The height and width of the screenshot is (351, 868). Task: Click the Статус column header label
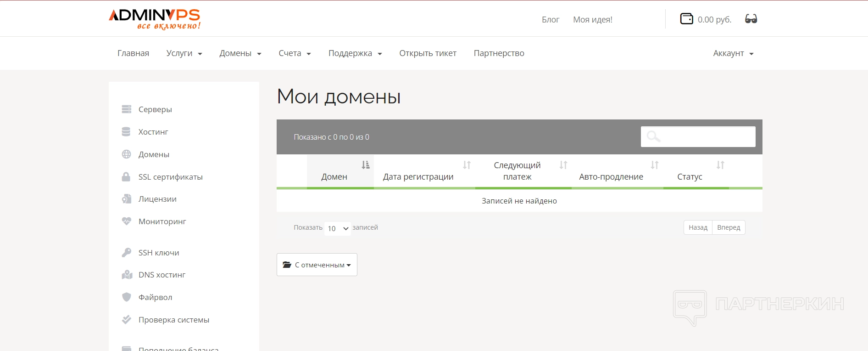tap(690, 177)
